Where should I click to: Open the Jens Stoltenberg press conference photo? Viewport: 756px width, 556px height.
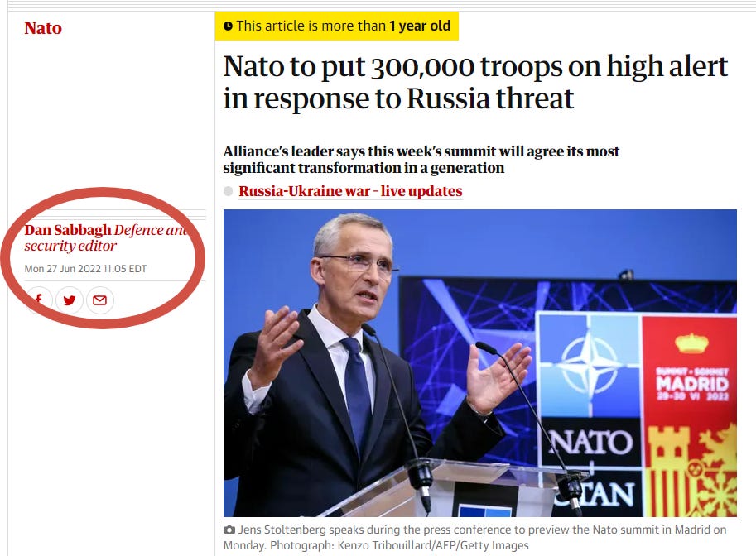480,362
